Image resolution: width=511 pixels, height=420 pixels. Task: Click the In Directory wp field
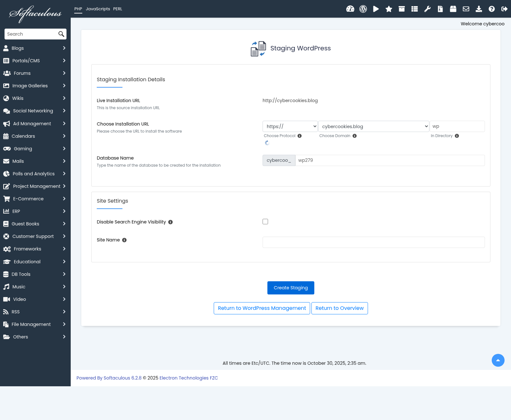pyautogui.click(x=457, y=127)
